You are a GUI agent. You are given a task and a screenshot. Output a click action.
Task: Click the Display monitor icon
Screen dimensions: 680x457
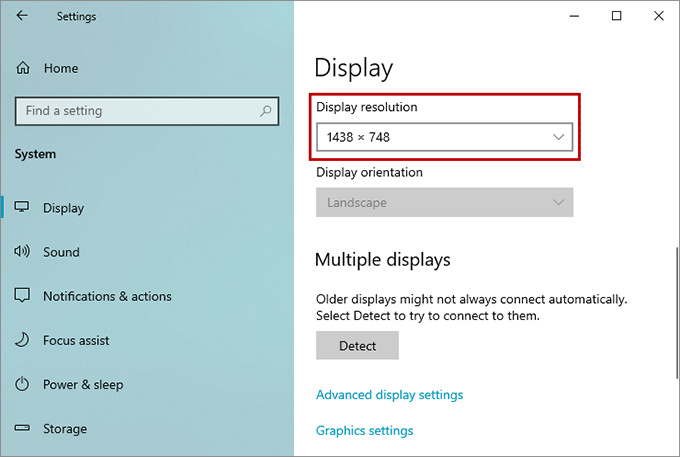tap(22, 207)
